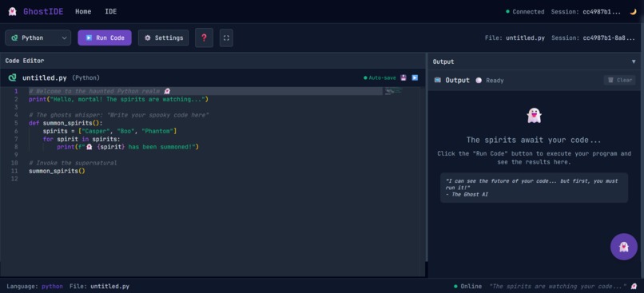Toggle the moon dark-mode icon
Screen dimensions: 644x293
pos(633,11)
